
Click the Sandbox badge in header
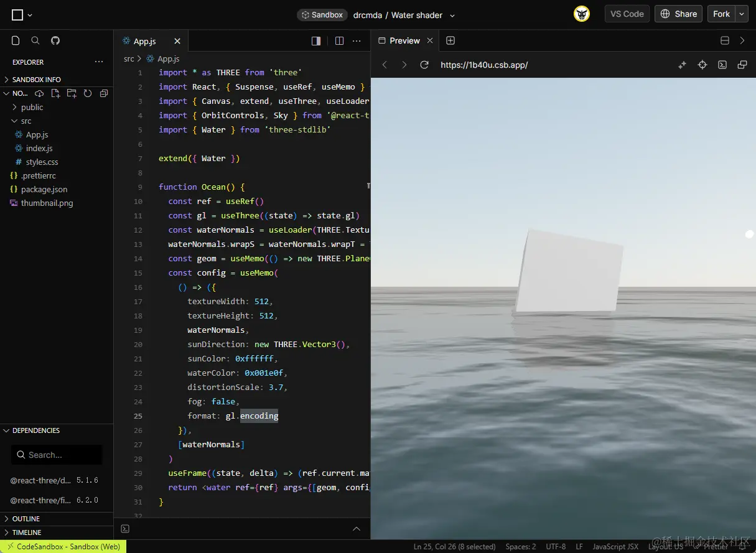coord(322,15)
